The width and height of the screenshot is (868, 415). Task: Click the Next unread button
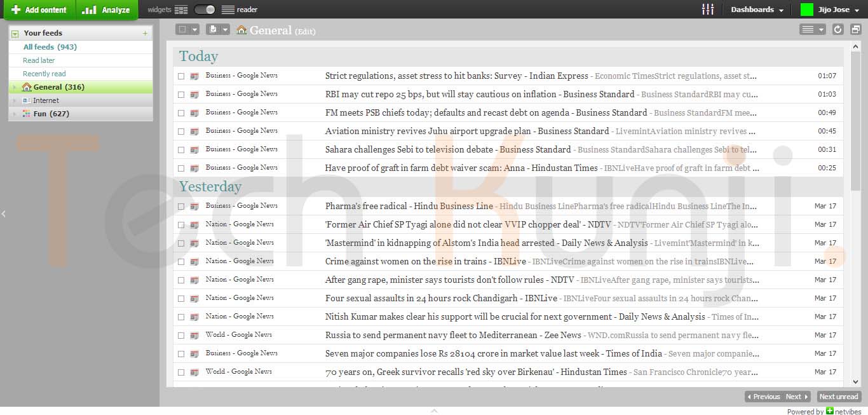838,397
